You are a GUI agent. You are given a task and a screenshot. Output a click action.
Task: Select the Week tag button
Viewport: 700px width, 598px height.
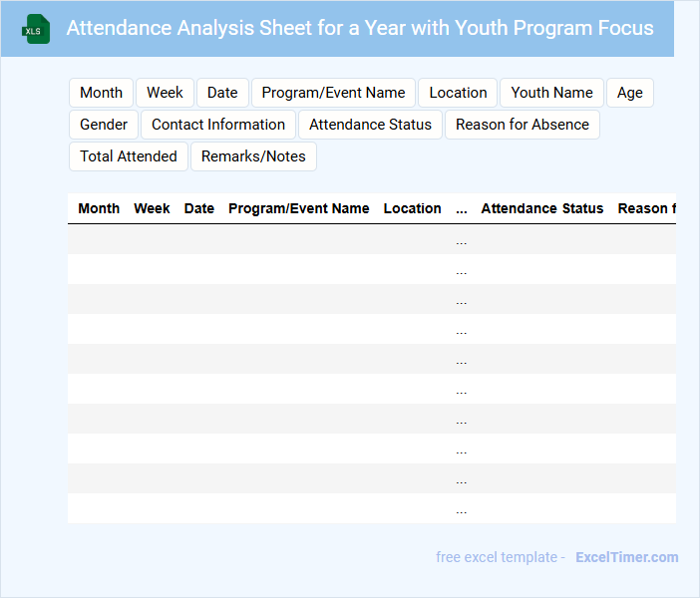tap(165, 93)
